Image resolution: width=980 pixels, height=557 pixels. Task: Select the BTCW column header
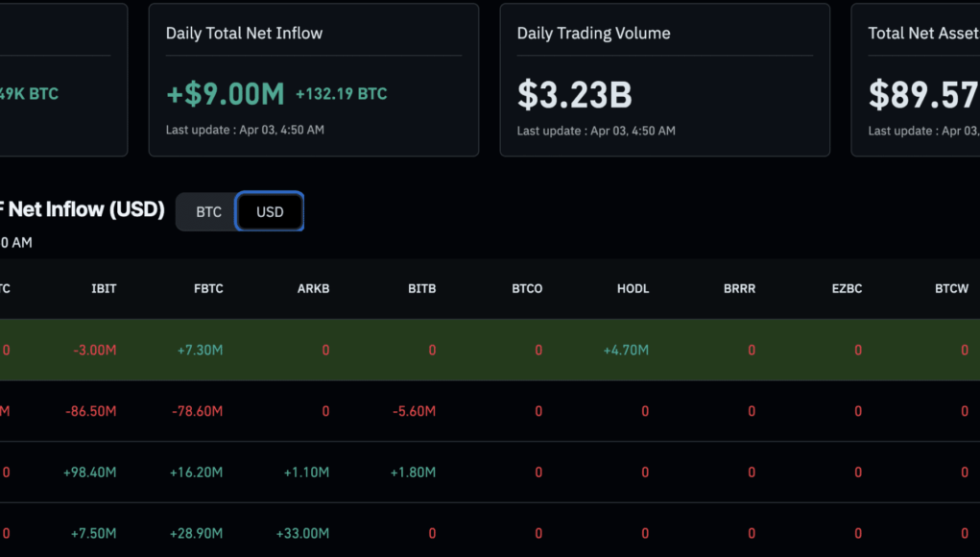click(951, 288)
